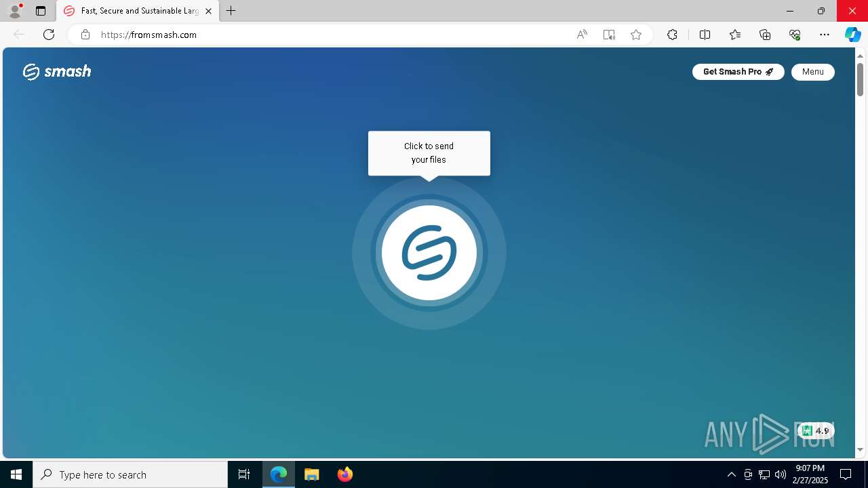Image resolution: width=868 pixels, height=488 pixels.
Task: Open the Get Smash Pro button
Action: 738,72
